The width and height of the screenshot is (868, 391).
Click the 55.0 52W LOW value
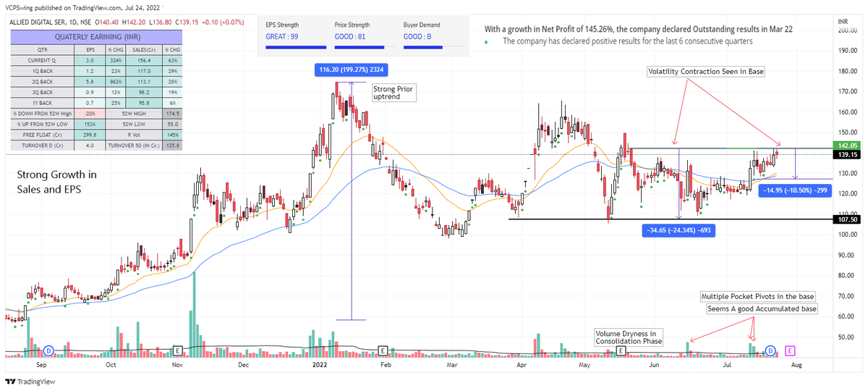(172, 124)
